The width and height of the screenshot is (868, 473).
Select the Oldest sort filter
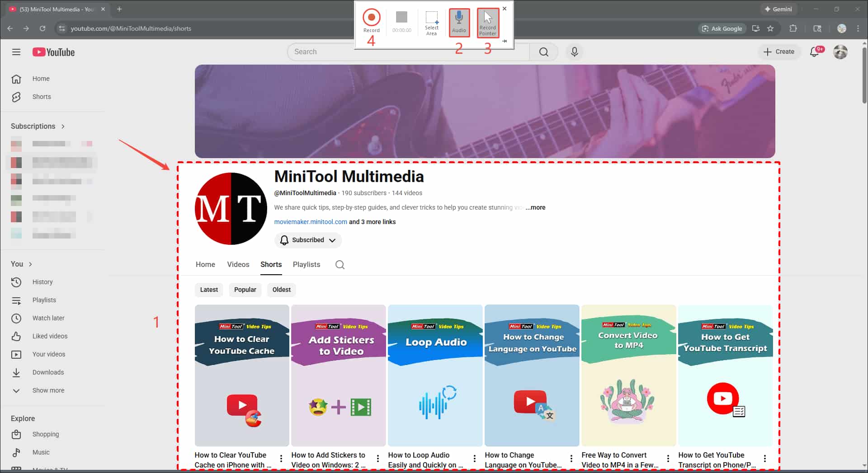coord(281,290)
